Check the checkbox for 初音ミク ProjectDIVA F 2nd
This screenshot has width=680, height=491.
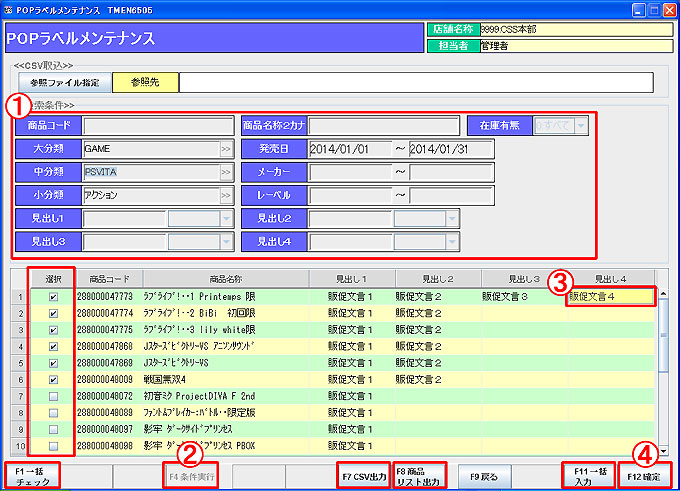click(53, 396)
